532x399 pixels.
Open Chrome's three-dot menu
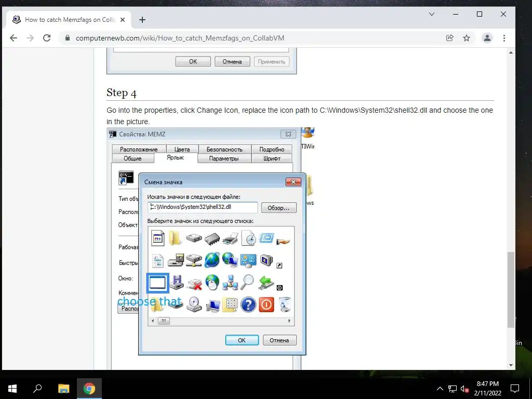point(504,38)
